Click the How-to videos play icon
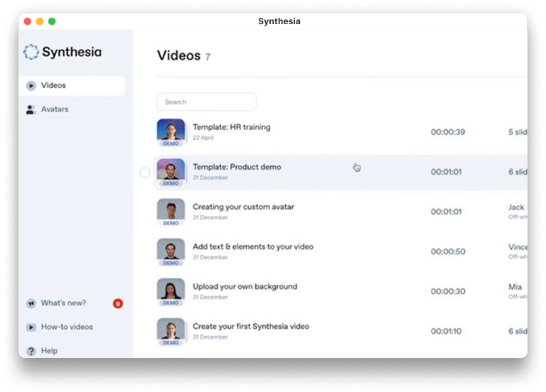This screenshot has width=546, height=392. (x=31, y=327)
